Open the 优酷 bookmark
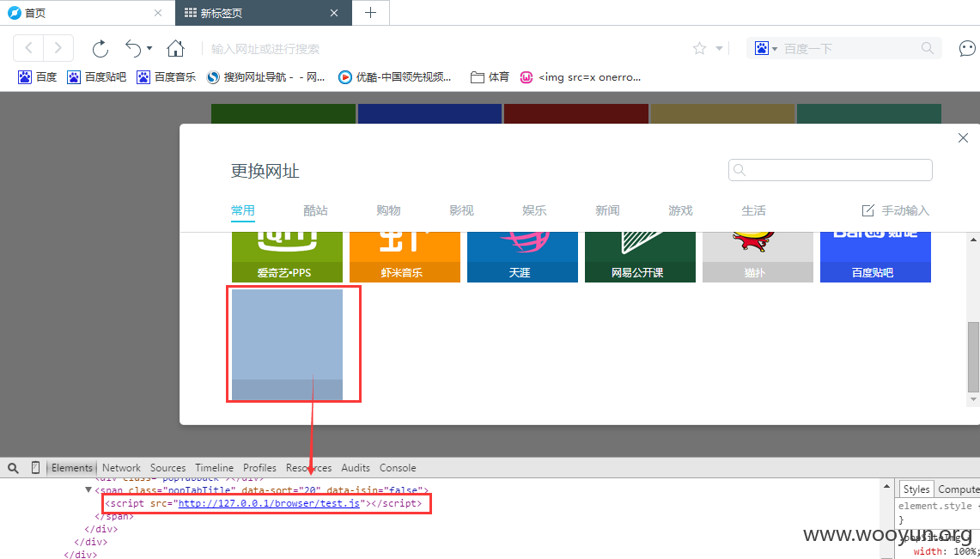Image resolution: width=980 pixels, height=559 pixels. point(395,76)
